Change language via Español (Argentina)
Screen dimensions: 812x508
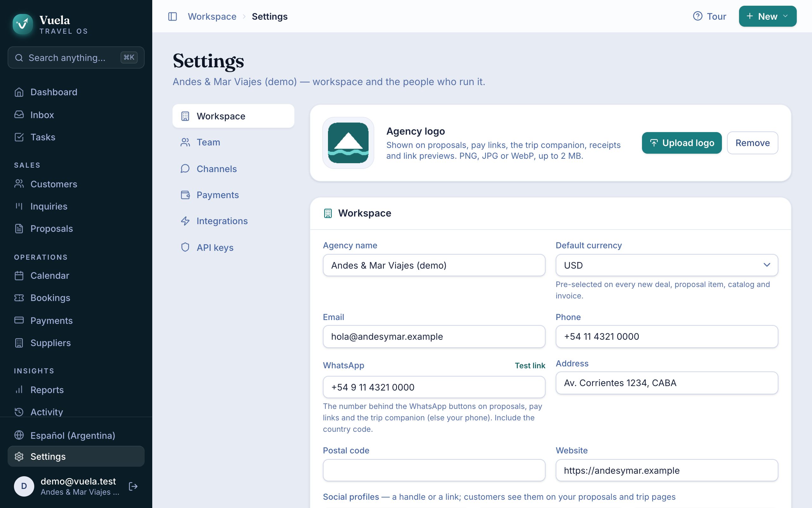[x=76, y=435]
